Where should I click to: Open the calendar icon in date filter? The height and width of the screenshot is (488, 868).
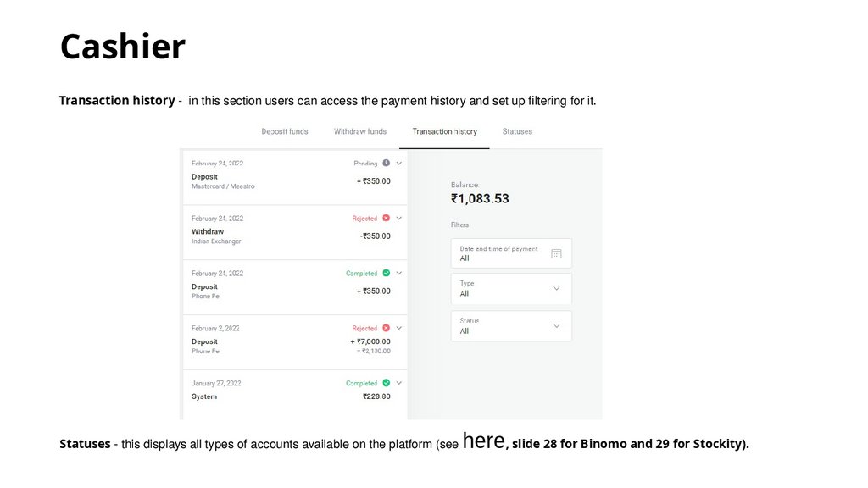click(x=556, y=253)
